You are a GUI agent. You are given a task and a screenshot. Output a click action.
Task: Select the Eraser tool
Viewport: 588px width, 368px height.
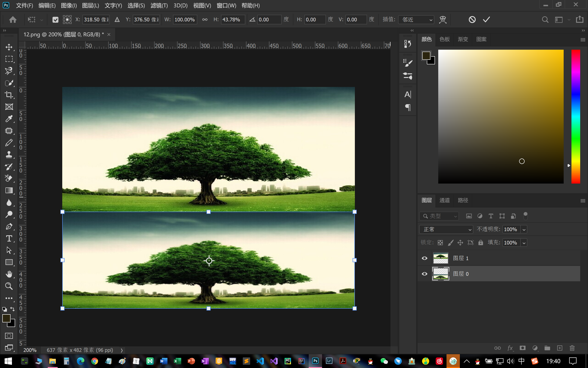(9, 178)
